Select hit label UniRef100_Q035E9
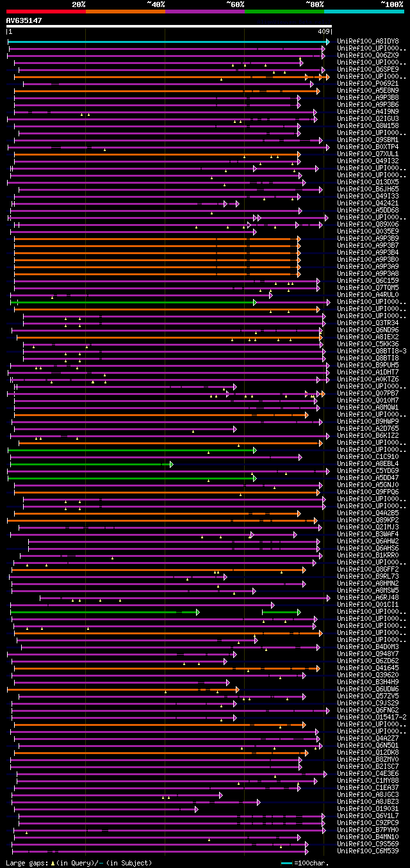 tap(369, 232)
